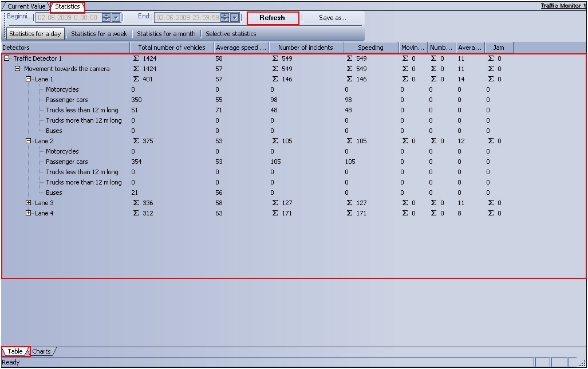Open the End date dropdown arrow
The height and width of the screenshot is (369, 588).
[x=235, y=18]
